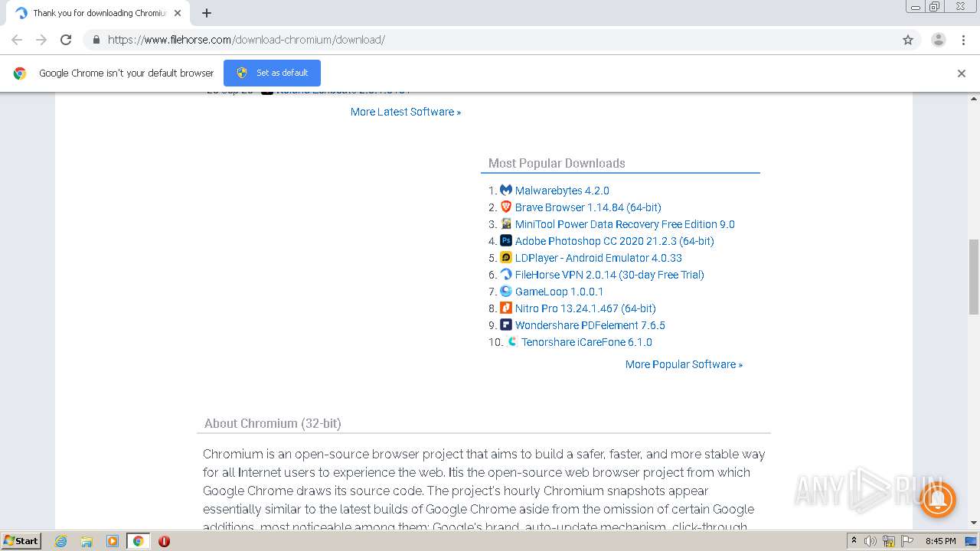The height and width of the screenshot is (551, 980).
Task: Click the red Opera-style taskbar icon
Action: 164,541
